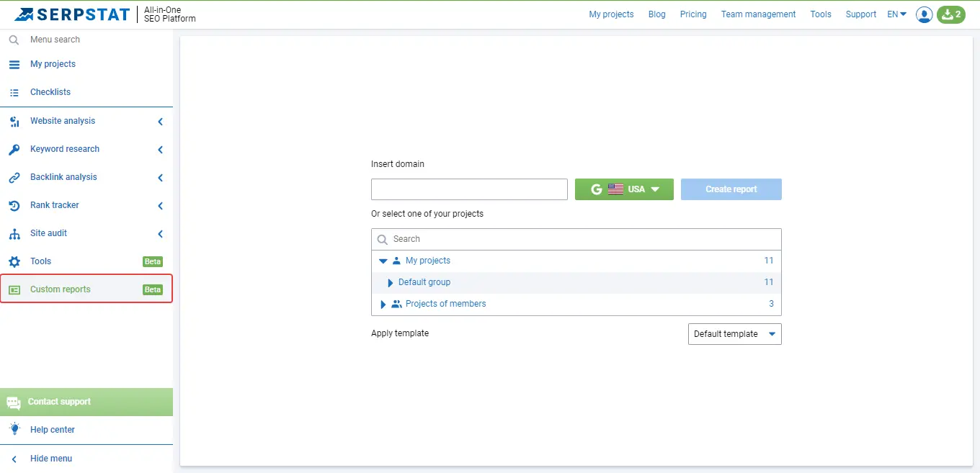Open Team management from the top bar

[757, 14]
